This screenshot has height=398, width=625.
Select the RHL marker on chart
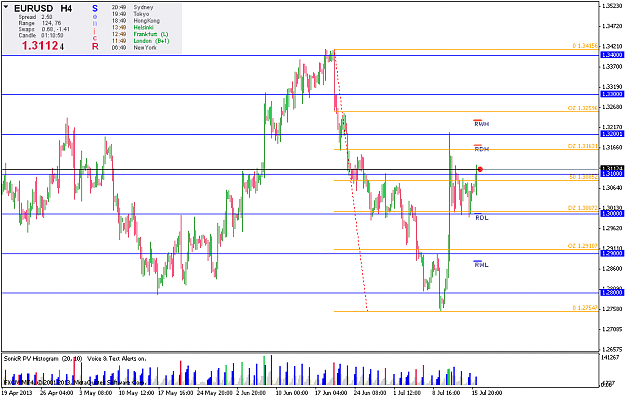pyautogui.click(x=482, y=264)
